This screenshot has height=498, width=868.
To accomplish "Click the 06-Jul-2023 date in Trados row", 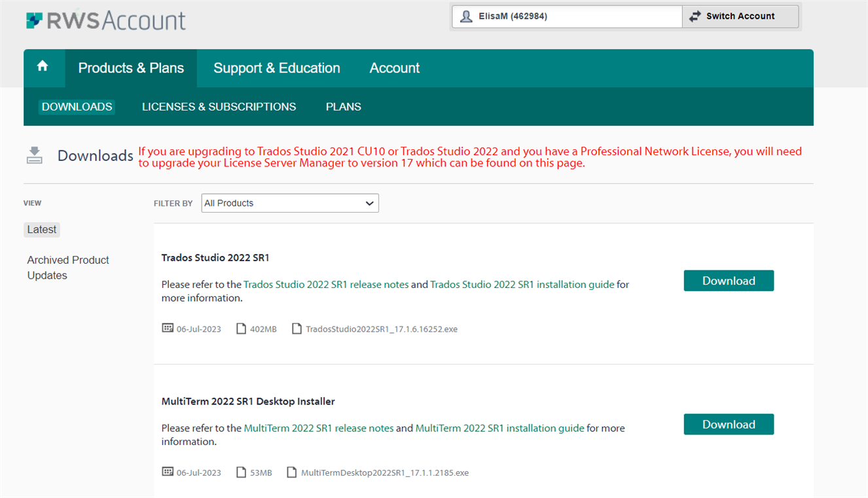I will click(199, 329).
